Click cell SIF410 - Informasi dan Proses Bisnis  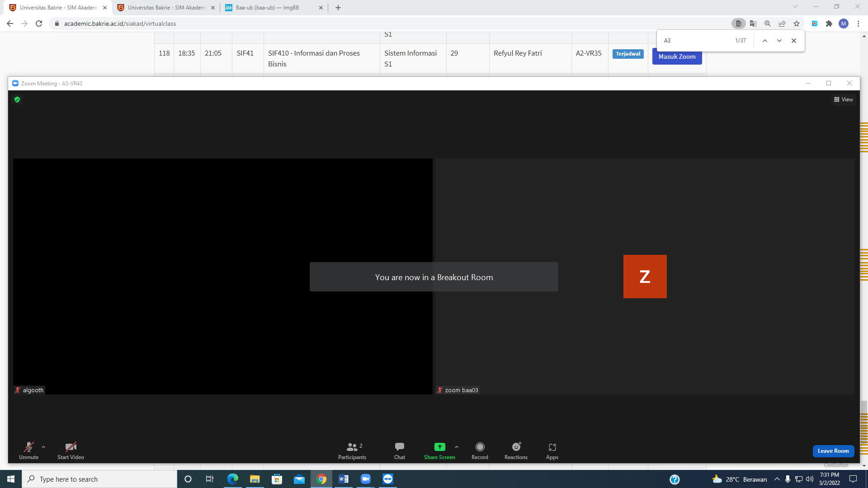coord(322,58)
